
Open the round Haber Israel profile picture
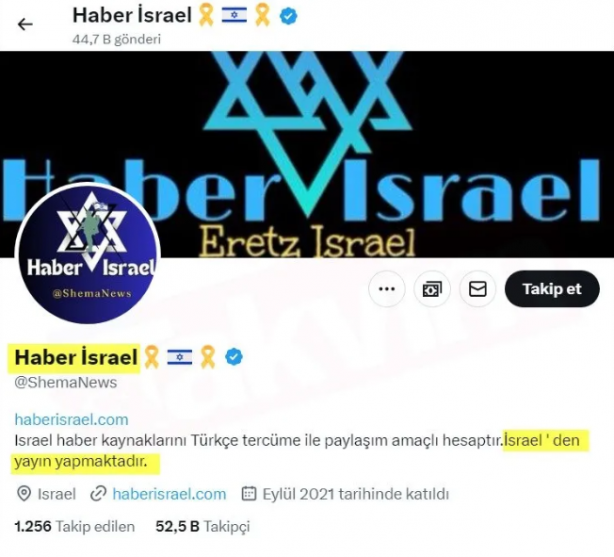(88, 254)
